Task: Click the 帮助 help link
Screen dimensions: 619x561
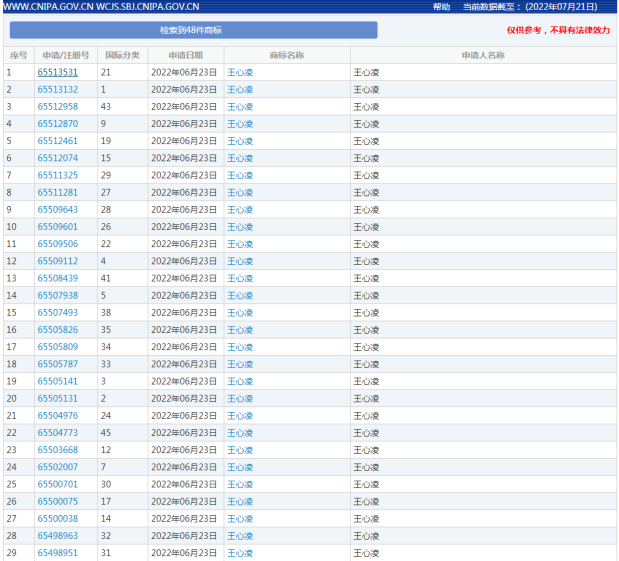Action: click(x=441, y=7)
